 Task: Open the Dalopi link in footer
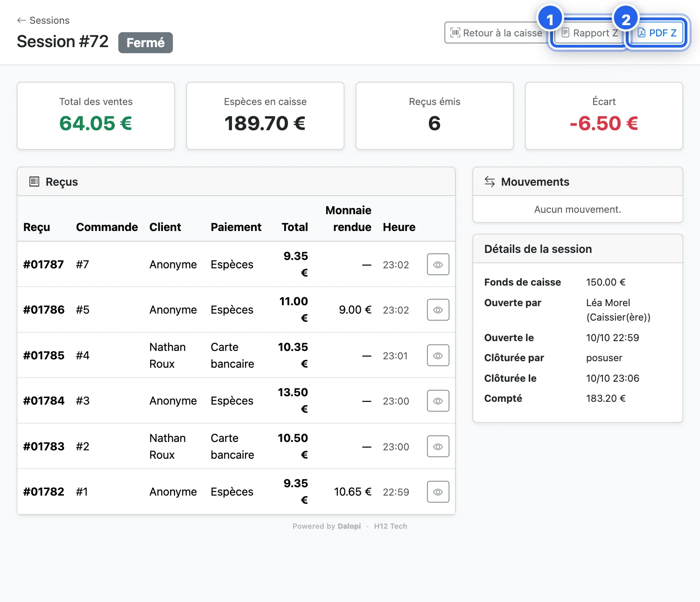click(349, 526)
